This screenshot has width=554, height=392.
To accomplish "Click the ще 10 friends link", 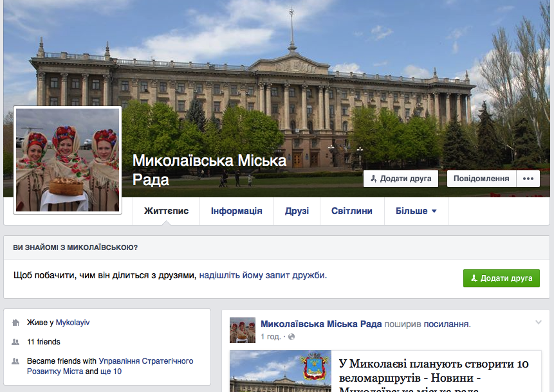I will tap(111, 371).
